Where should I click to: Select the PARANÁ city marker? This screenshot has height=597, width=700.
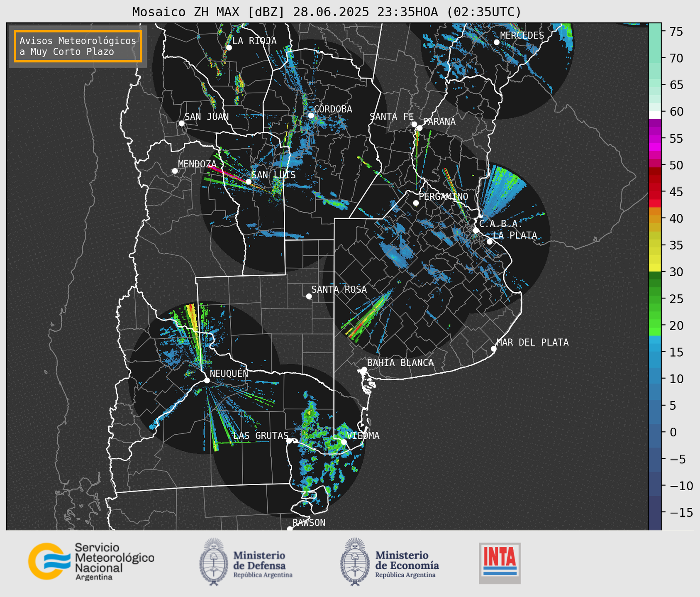point(420,128)
